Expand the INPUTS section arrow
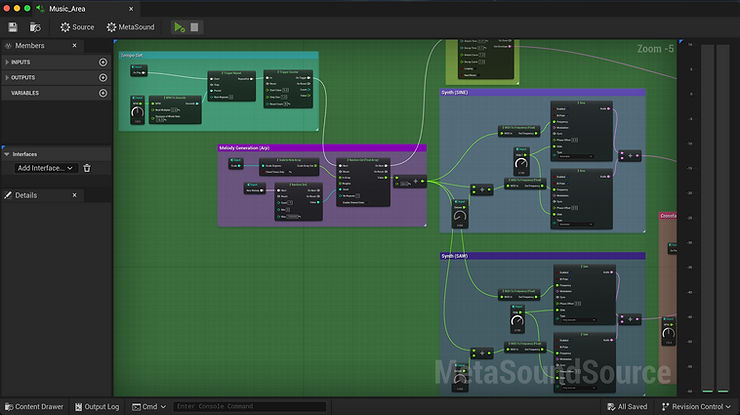This screenshot has height=415, width=740. 7,62
